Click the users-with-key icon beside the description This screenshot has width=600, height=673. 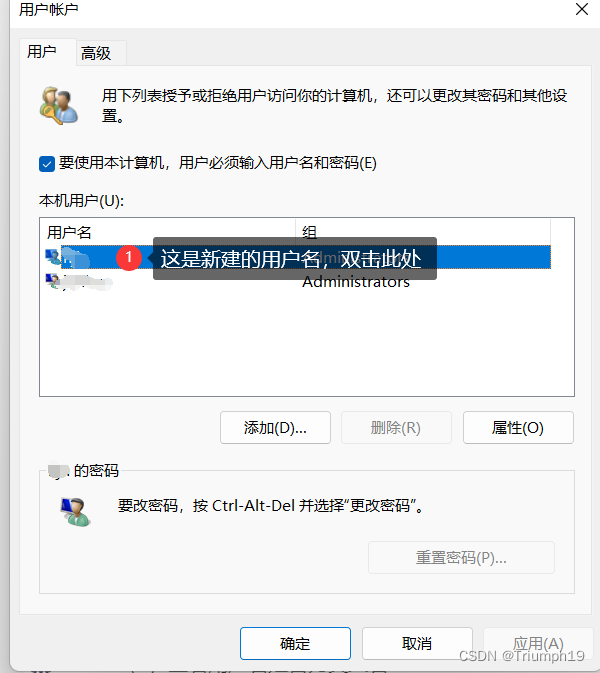click(59, 106)
